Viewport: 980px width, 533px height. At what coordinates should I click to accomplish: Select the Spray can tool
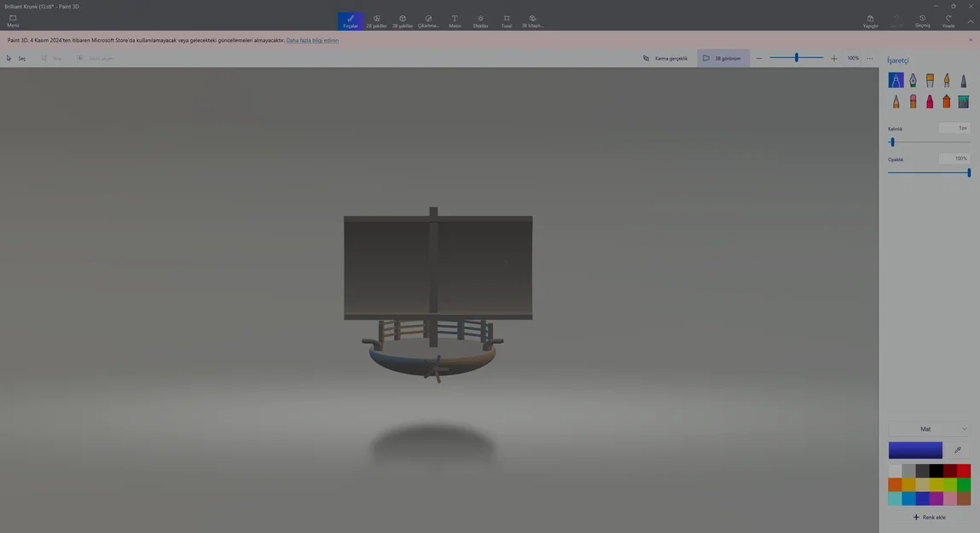coord(946,101)
